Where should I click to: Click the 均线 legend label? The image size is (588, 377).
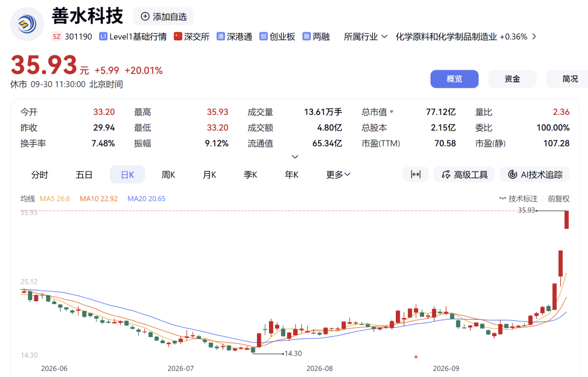click(x=28, y=198)
